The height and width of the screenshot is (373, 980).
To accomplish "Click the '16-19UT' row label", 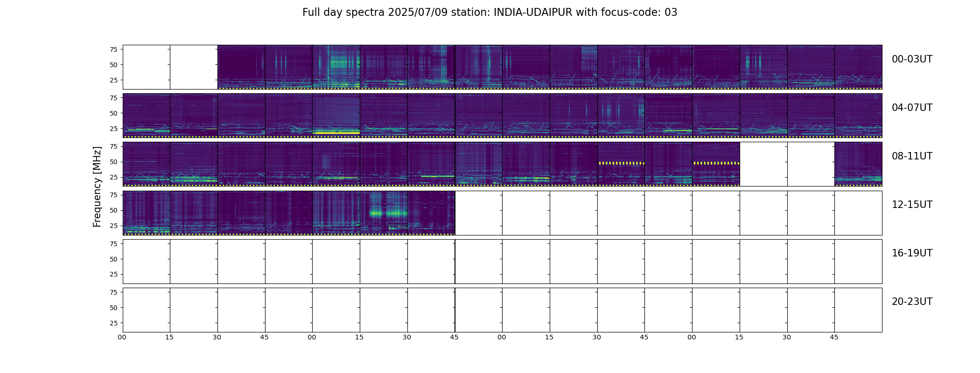I will coord(912,253).
